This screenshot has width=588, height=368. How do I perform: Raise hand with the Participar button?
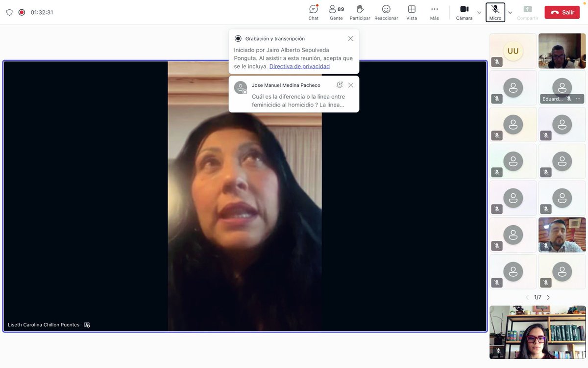[360, 12]
